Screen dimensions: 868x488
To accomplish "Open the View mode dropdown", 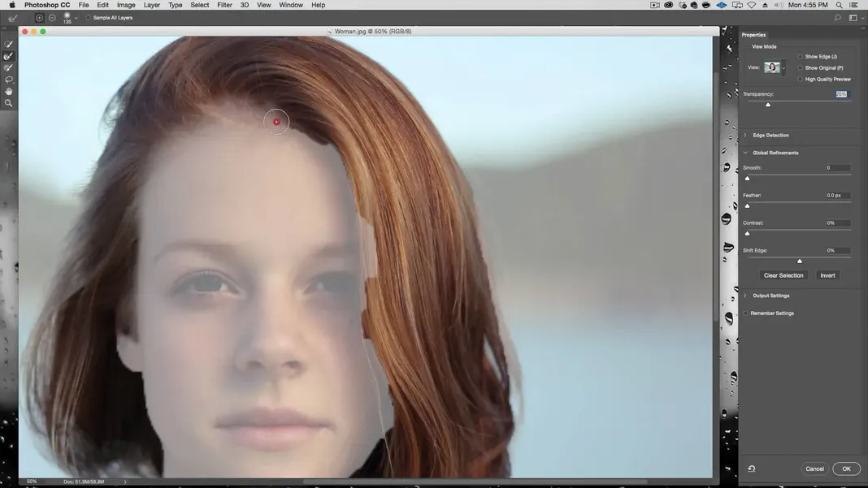I will tap(783, 68).
